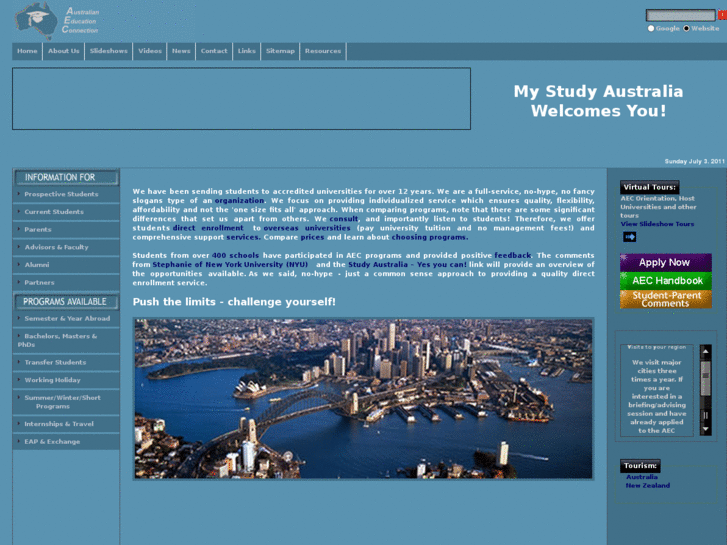Open Semester & Year Abroad program
This screenshot has width=727, height=545.
pyautogui.click(x=66, y=319)
